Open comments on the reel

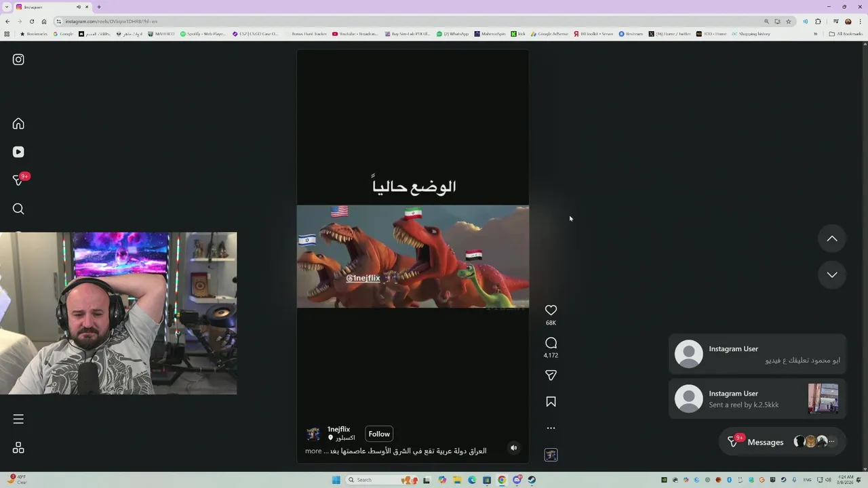point(551,343)
